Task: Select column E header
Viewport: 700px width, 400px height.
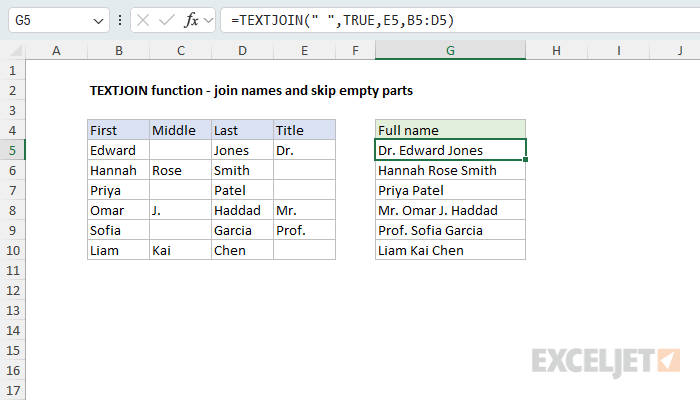Action: point(304,50)
